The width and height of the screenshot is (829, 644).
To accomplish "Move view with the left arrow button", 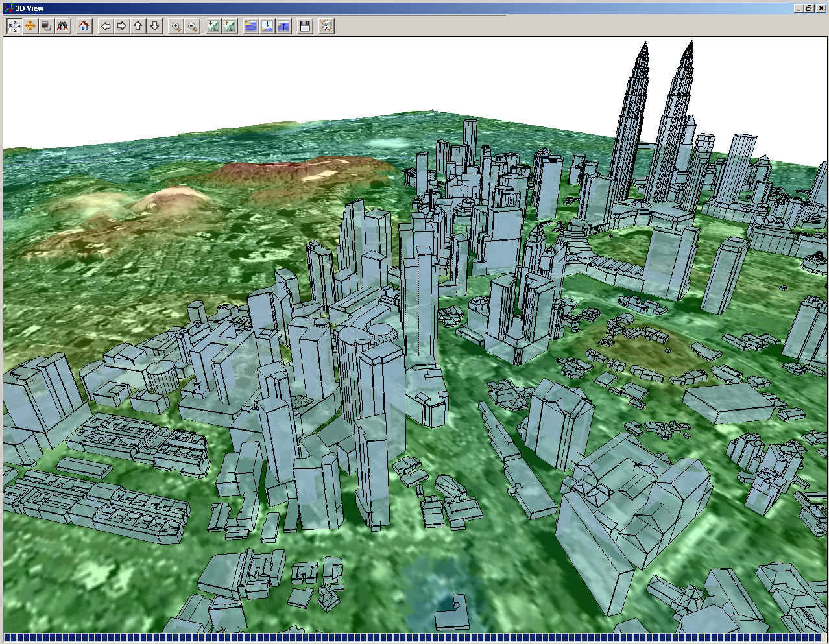I will tap(106, 26).
